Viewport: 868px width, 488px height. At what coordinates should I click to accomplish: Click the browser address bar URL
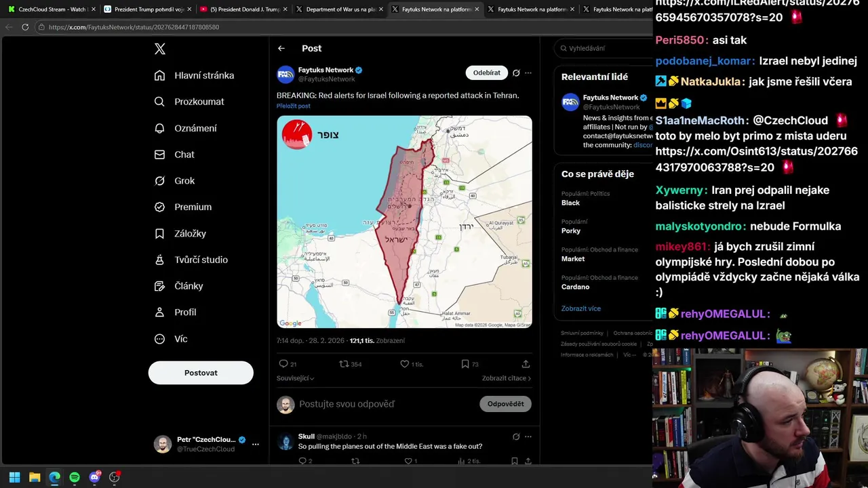[x=134, y=27]
